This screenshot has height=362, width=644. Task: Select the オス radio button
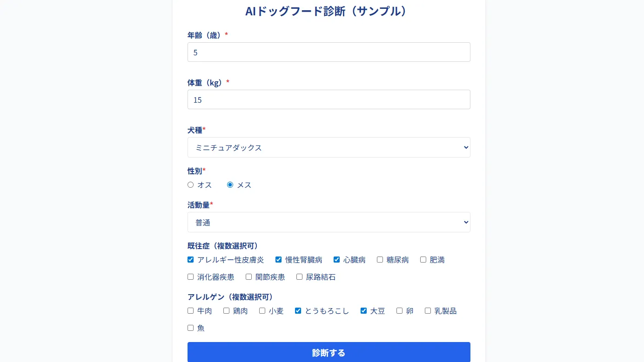pos(190,184)
